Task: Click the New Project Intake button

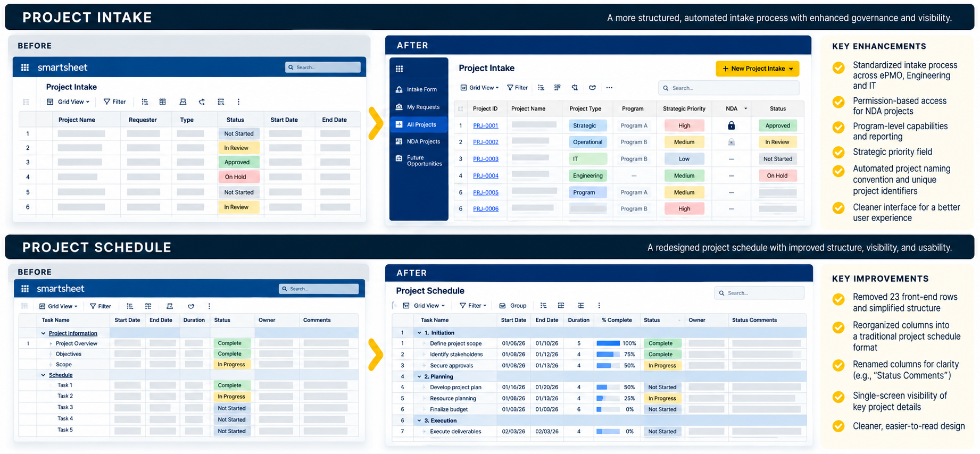Action: pyautogui.click(x=757, y=69)
